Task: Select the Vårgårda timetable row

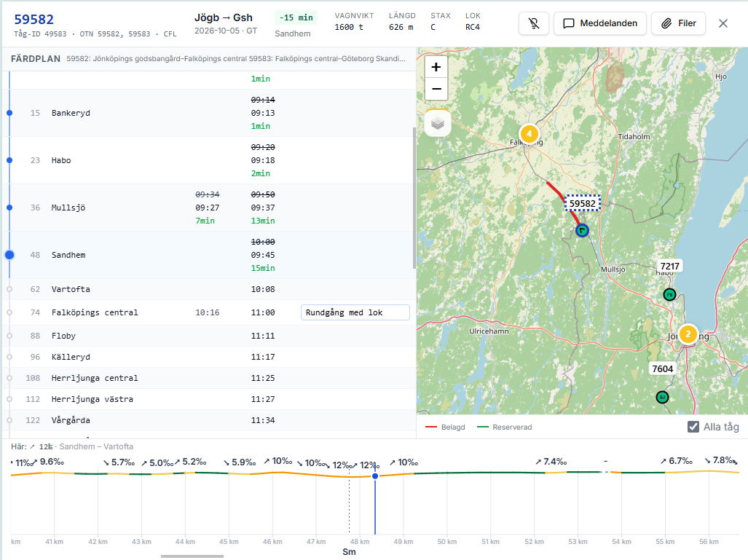Action: click(209, 420)
